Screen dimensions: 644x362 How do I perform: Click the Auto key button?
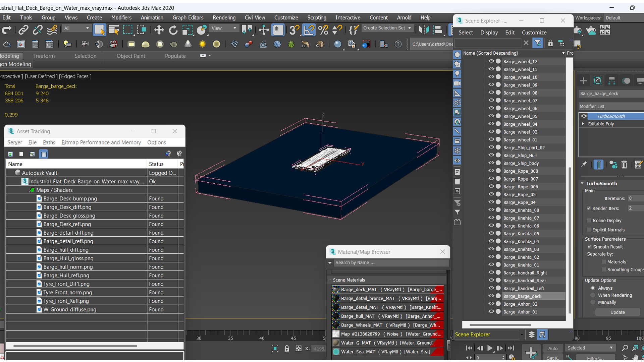pyautogui.click(x=553, y=348)
